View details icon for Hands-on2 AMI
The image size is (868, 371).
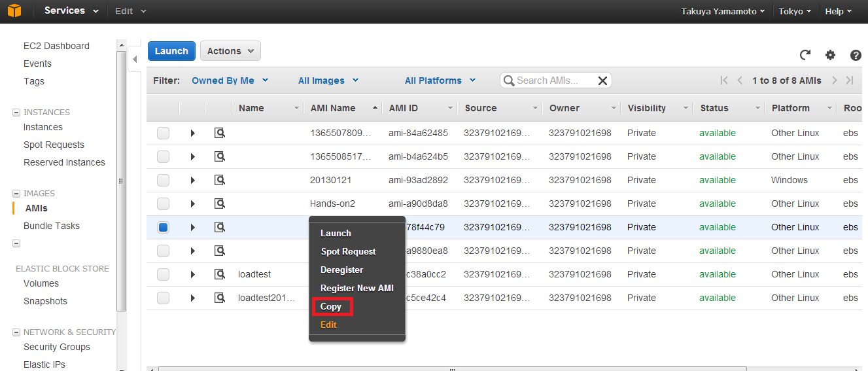[x=220, y=203]
